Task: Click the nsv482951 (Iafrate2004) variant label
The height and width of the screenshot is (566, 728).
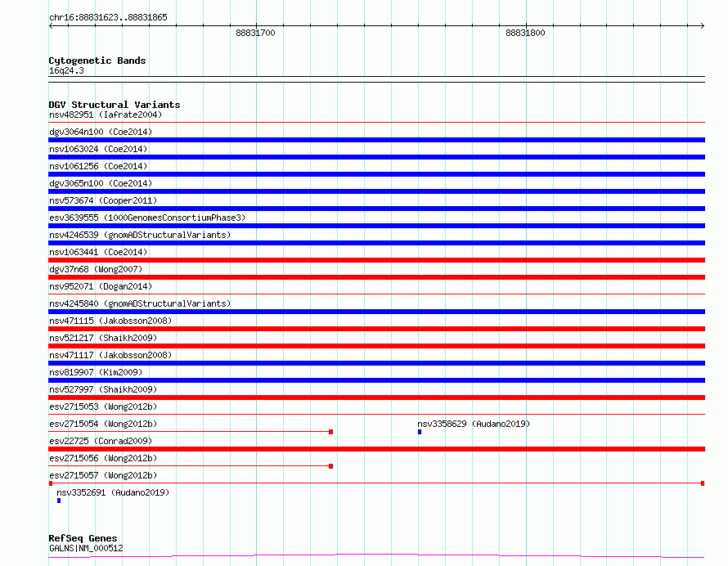Action: point(106,115)
